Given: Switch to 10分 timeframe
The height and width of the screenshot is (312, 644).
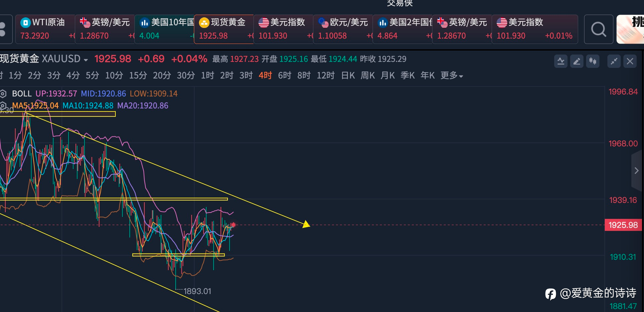Looking at the screenshot, I should [x=114, y=76].
